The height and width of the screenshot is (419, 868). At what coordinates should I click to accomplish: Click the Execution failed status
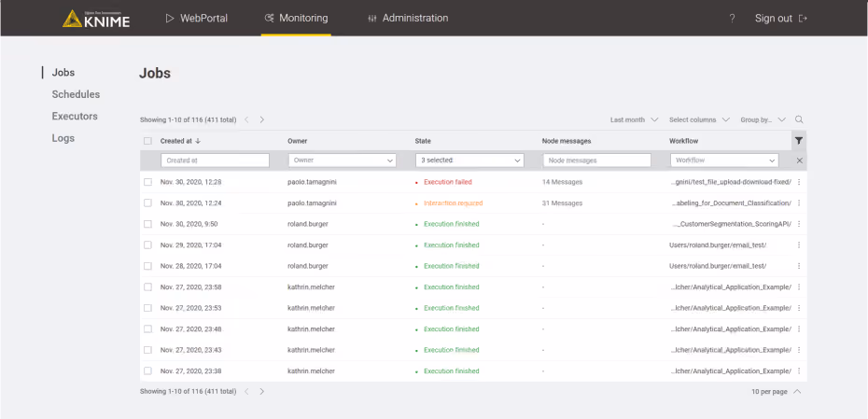[x=447, y=182]
